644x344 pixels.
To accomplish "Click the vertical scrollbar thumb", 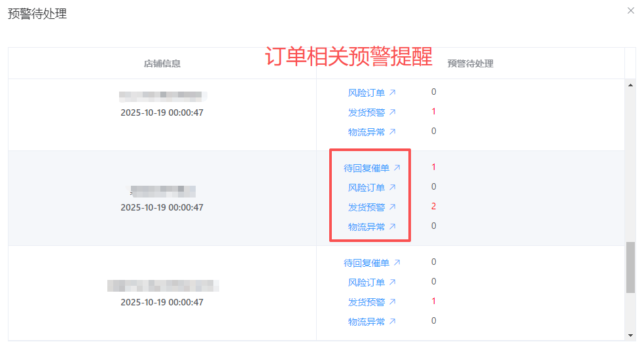I will point(630,267).
